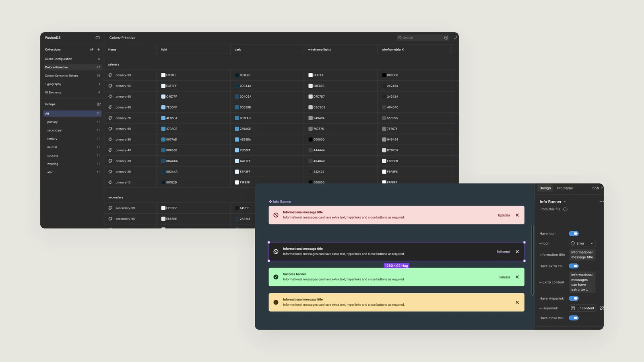This screenshot has height=362, width=644.
Task: Click the wireframe(dark) column header
Action: pyautogui.click(x=393, y=49)
